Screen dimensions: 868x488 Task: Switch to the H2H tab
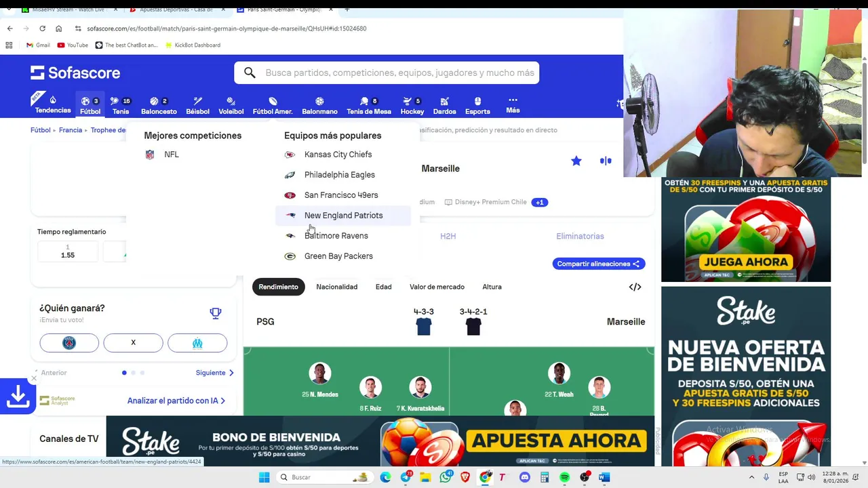click(x=448, y=236)
